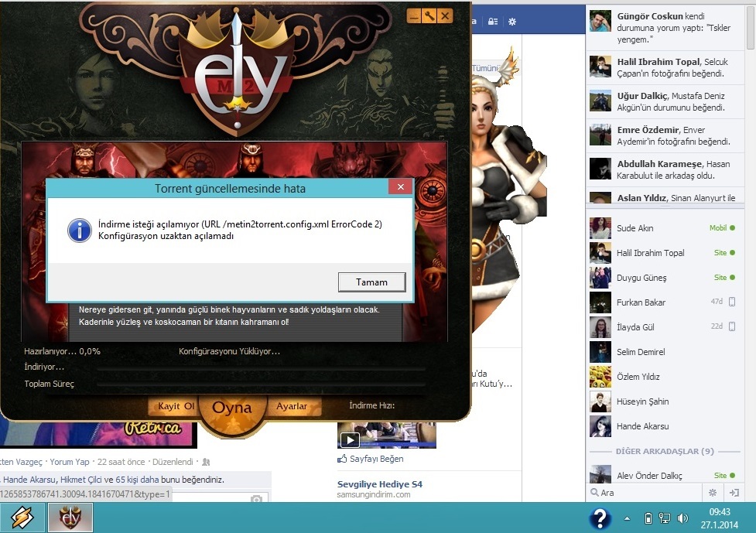The width and height of the screenshot is (756, 533).
Task: Open chat with Hande Akarsu
Action: [x=665, y=426]
